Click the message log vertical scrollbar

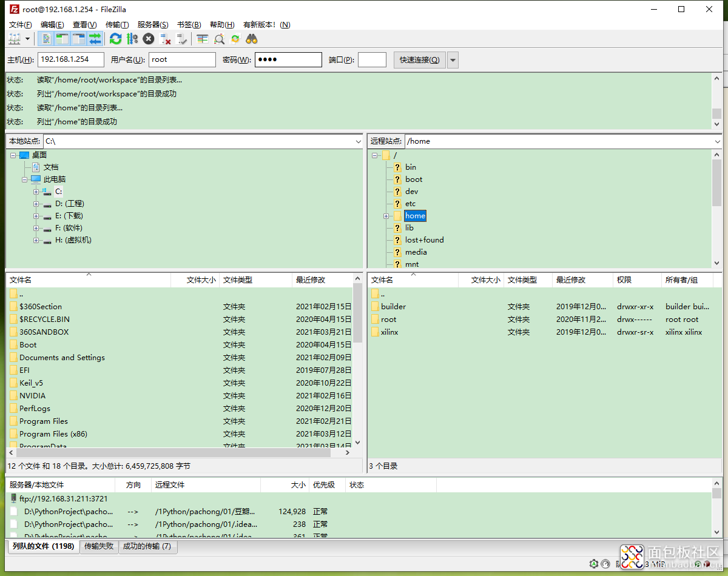[716, 101]
